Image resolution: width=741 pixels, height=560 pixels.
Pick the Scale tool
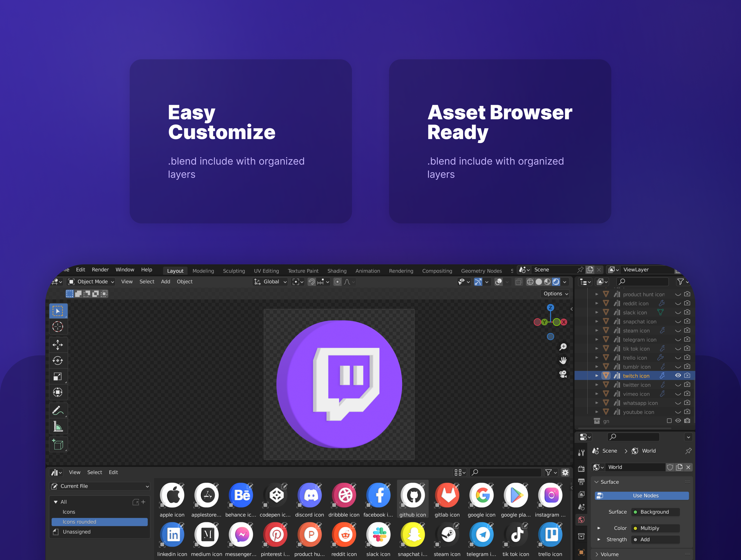tap(58, 376)
